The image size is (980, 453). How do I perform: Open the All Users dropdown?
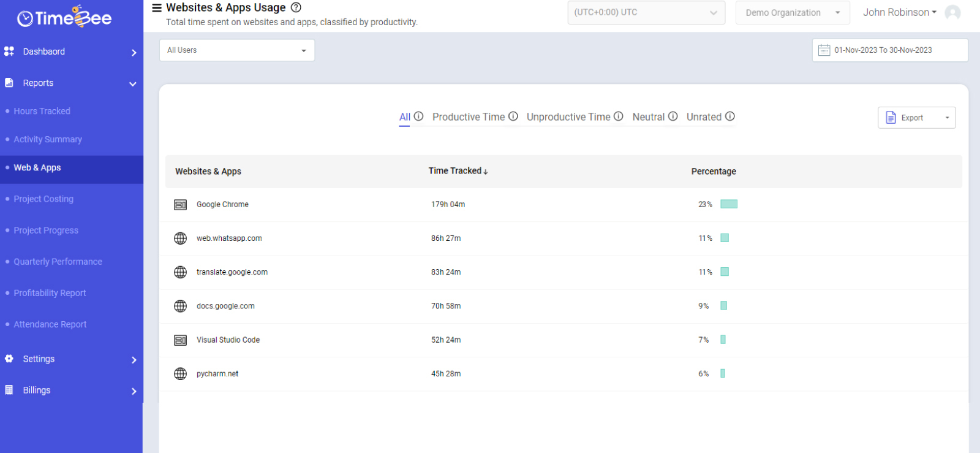coord(237,50)
